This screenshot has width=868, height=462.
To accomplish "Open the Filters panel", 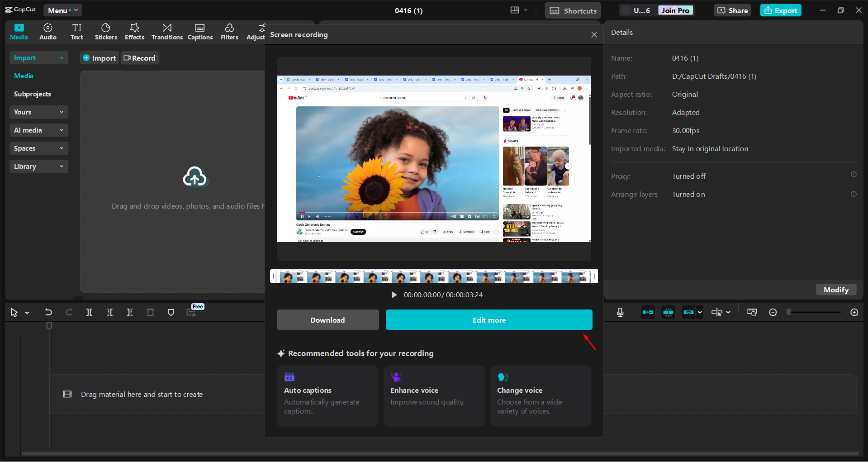I will [229, 31].
